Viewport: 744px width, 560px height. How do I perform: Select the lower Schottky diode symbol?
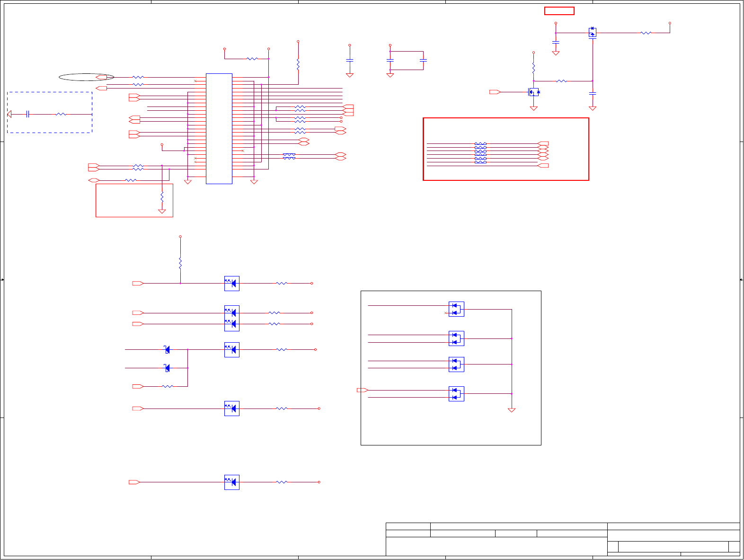point(167,368)
